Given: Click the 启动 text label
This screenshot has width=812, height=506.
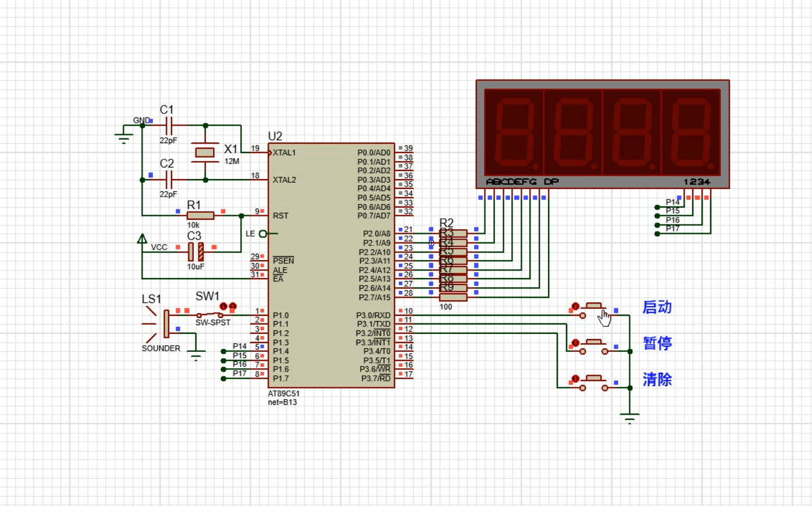Looking at the screenshot, I should (657, 307).
